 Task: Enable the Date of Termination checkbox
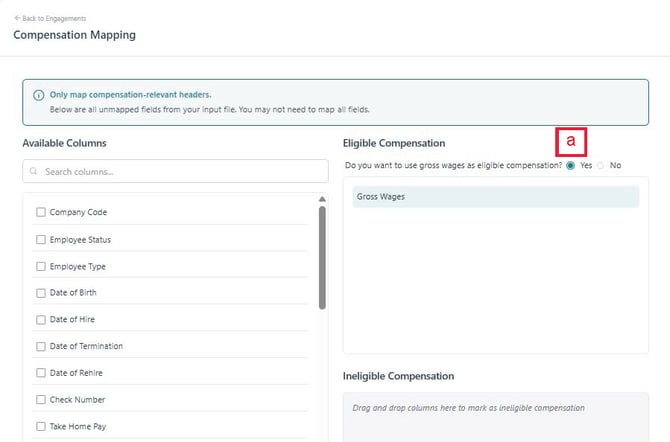[x=40, y=346]
